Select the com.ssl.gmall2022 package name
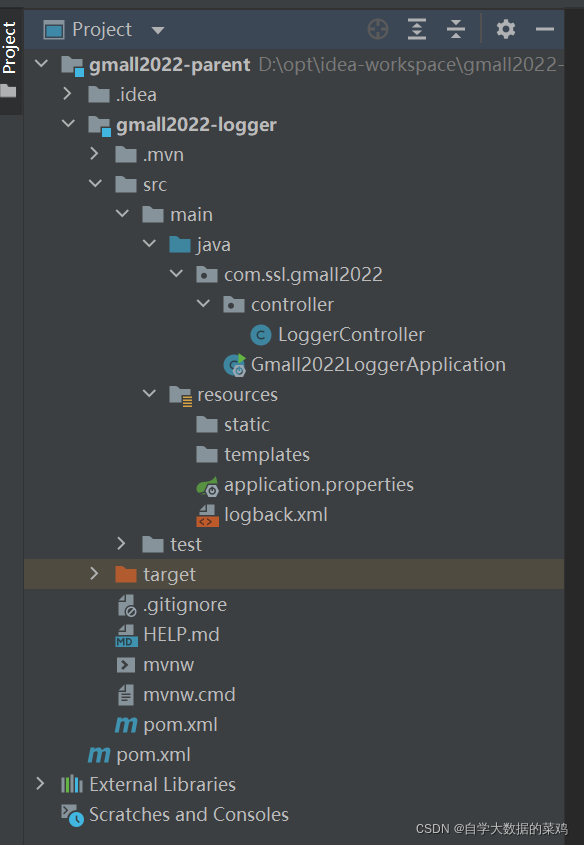 tap(303, 275)
